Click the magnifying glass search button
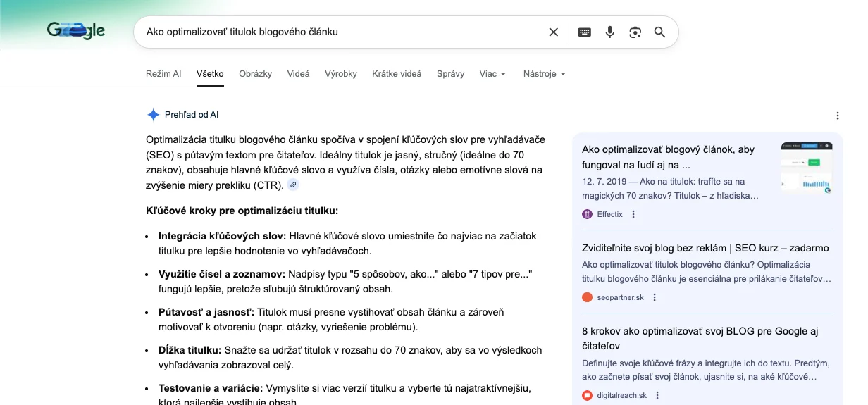The width and height of the screenshot is (868, 405). click(659, 32)
